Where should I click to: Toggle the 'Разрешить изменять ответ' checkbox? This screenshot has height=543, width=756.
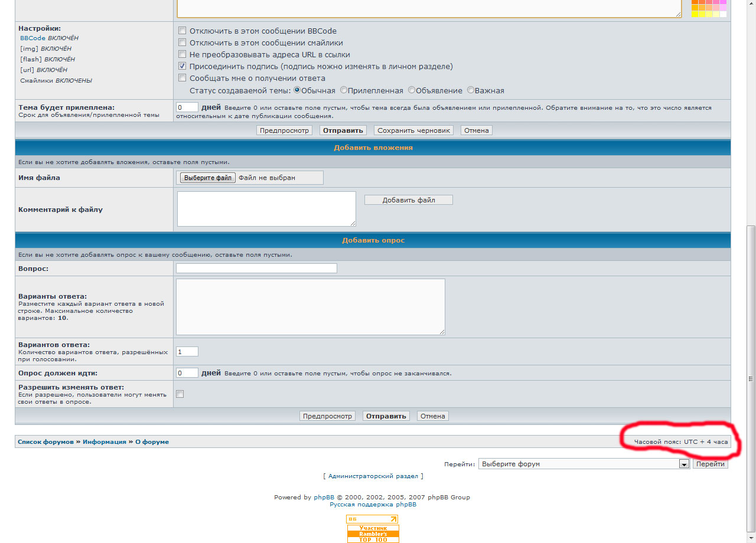tap(180, 394)
